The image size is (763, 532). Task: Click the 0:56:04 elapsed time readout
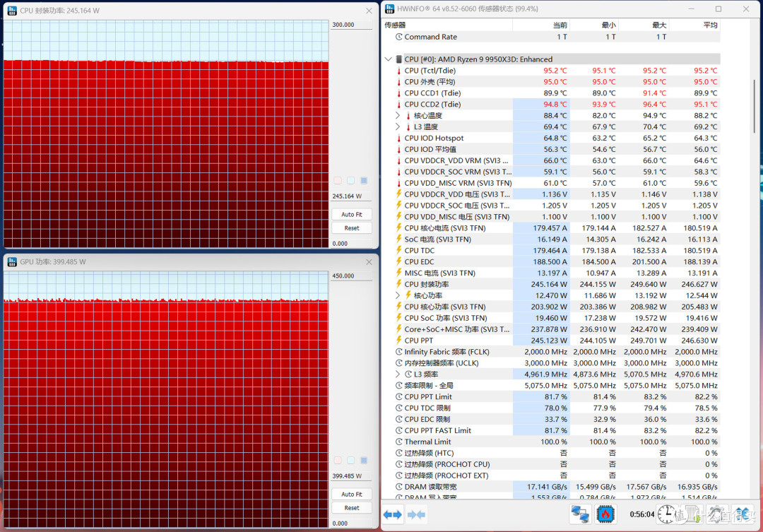(641, 514)
